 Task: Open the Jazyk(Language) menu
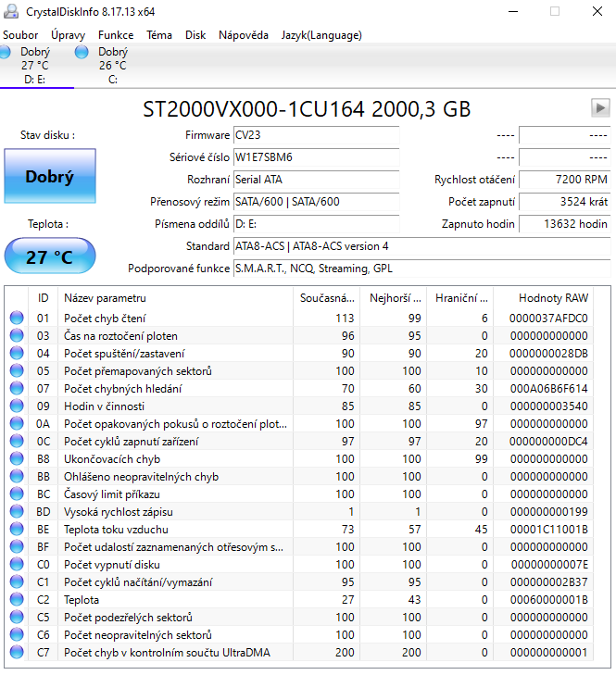tap(321, 35)
